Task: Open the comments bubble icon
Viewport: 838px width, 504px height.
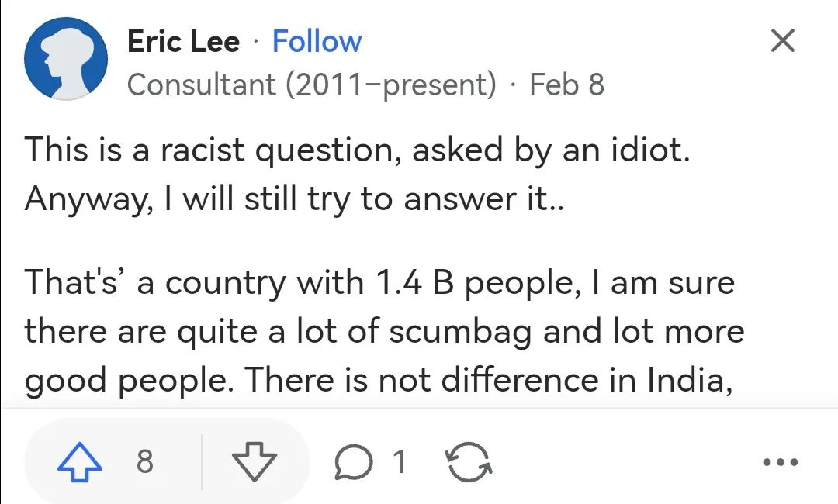Action: 355,463
